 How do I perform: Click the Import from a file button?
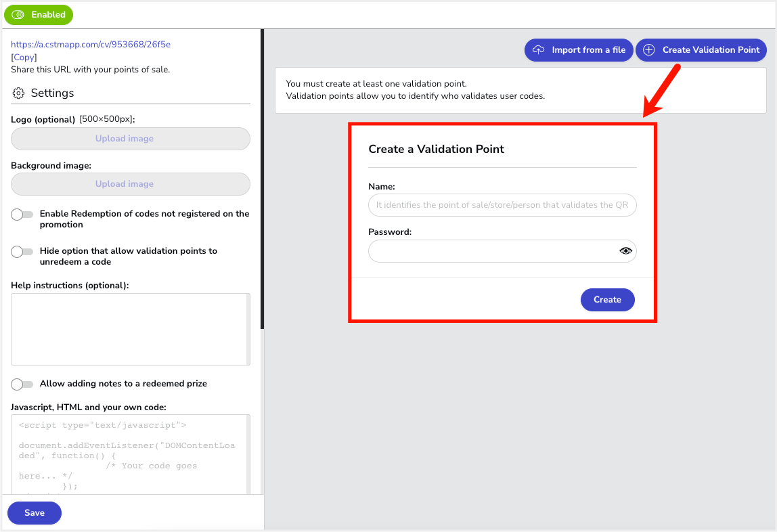(579, 49)
